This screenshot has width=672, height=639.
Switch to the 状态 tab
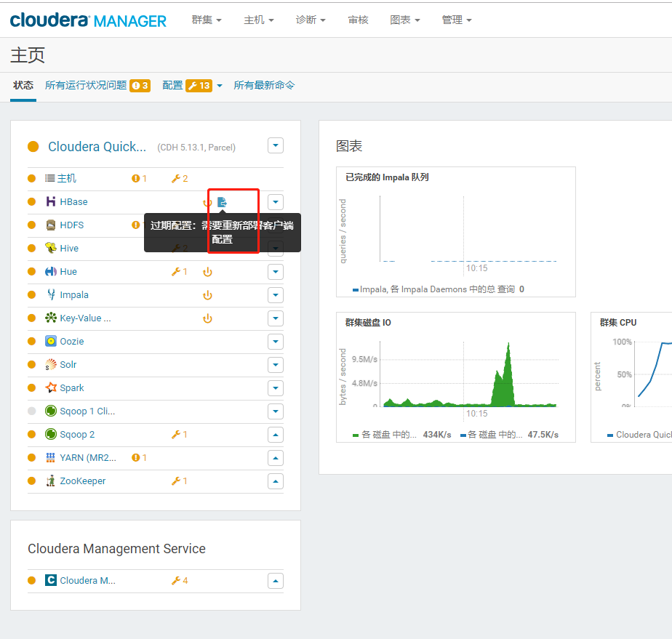(x=23, y=85)
